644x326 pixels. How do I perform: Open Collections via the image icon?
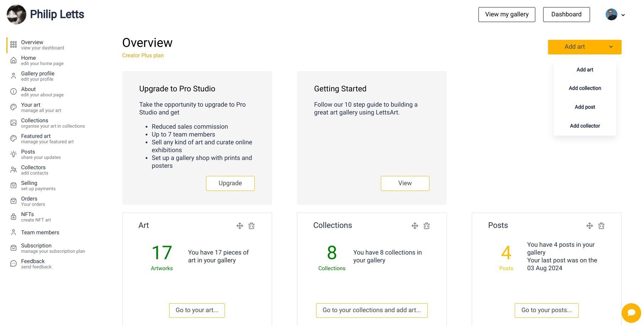pyautogui.click(x=13, y=123)
